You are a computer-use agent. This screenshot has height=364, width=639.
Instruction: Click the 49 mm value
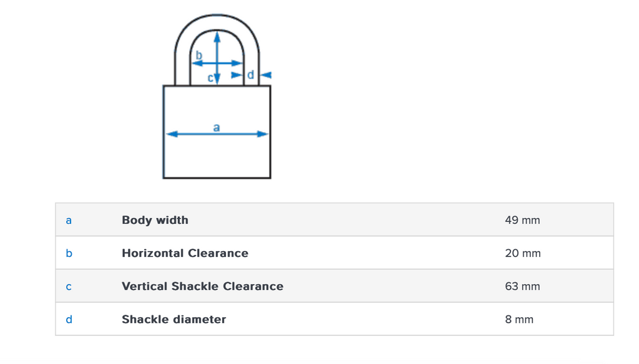tap(522, 220)
